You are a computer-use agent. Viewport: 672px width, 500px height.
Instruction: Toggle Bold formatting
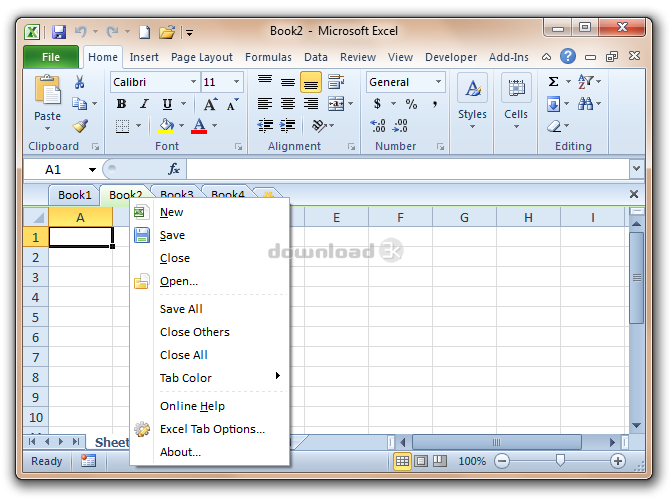click(x=122, y=104)
